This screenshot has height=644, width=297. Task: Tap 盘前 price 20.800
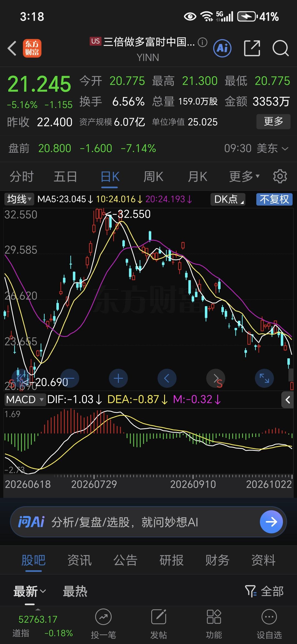pos(54,148)
